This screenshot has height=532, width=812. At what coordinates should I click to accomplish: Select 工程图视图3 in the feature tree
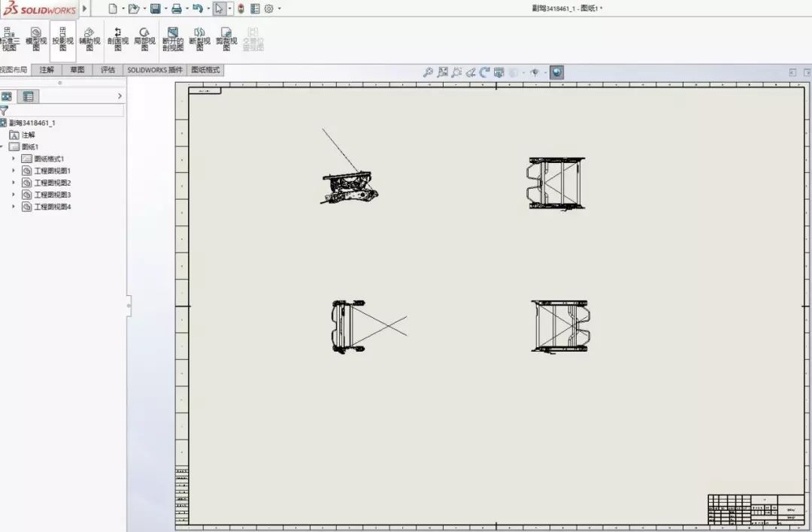click(52, 195)
